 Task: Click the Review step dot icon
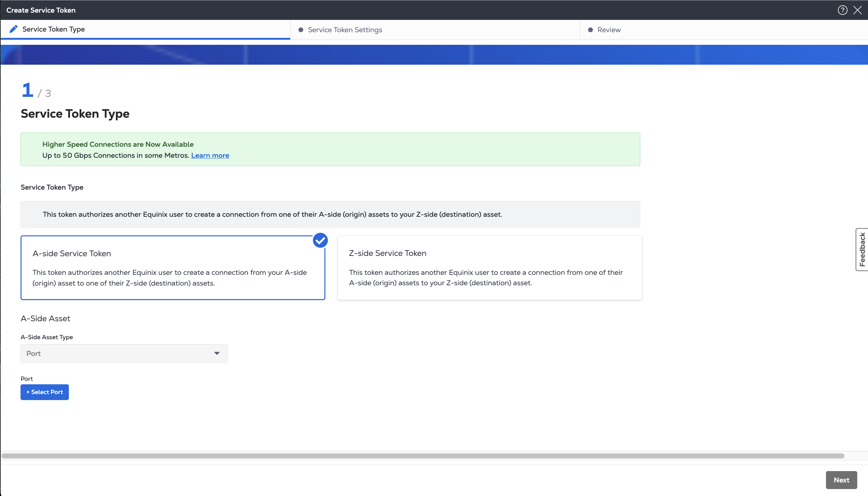[590, 30]
